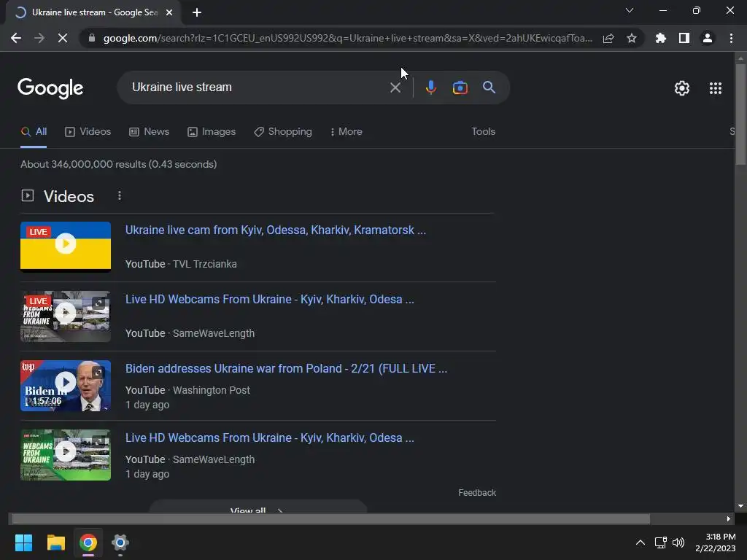Expand the More search filters menu
Image resolution: width=747 pixels, height=560 pixels.
[347, 132]
